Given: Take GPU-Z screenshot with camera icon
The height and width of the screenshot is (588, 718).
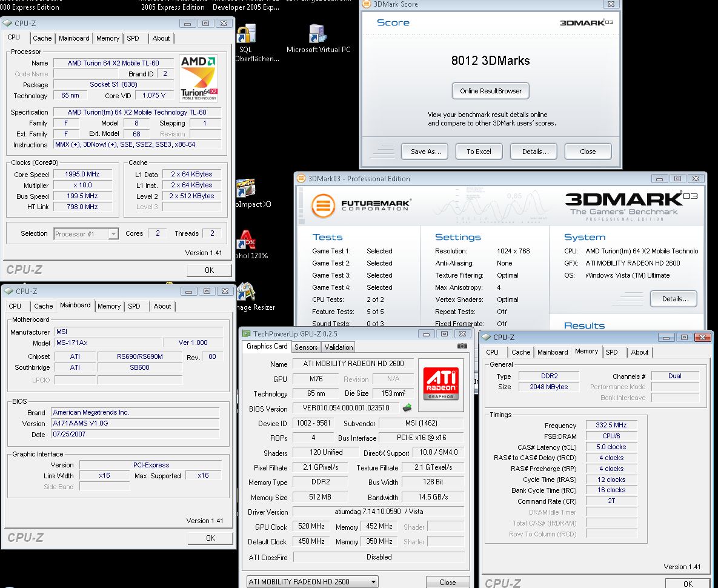Looking at the screenshot, I should coord(462,346).
